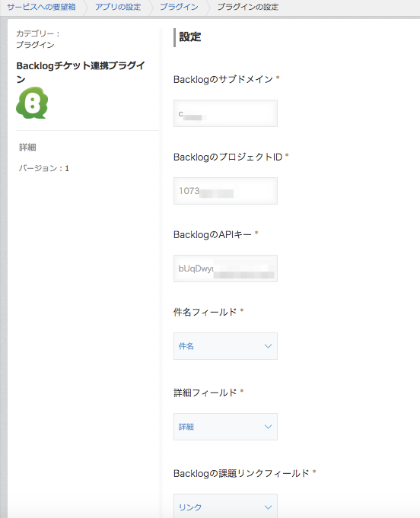Click the 詳細フィールド label
420x518 pixels.
point(205,392)
